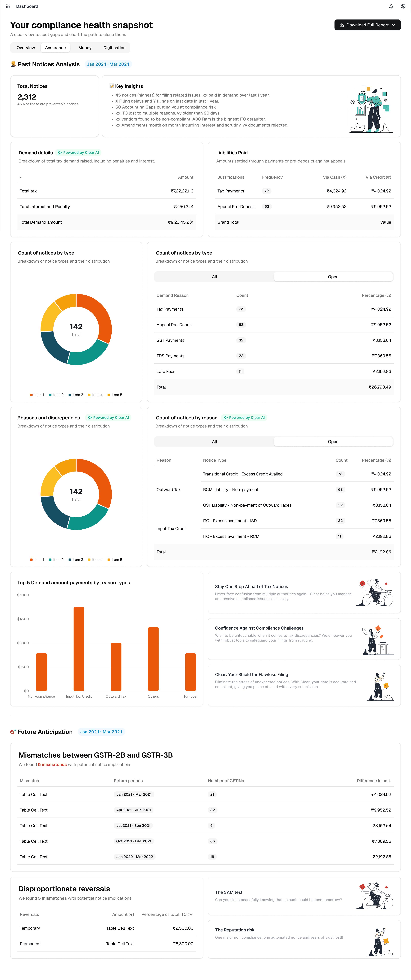
Task: Click RCM Liability - Non-payment notice type
Action: coord(231,490)
